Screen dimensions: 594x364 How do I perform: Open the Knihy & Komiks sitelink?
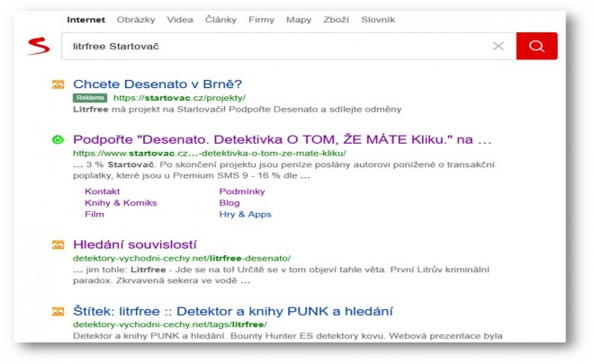click(121, 203)
